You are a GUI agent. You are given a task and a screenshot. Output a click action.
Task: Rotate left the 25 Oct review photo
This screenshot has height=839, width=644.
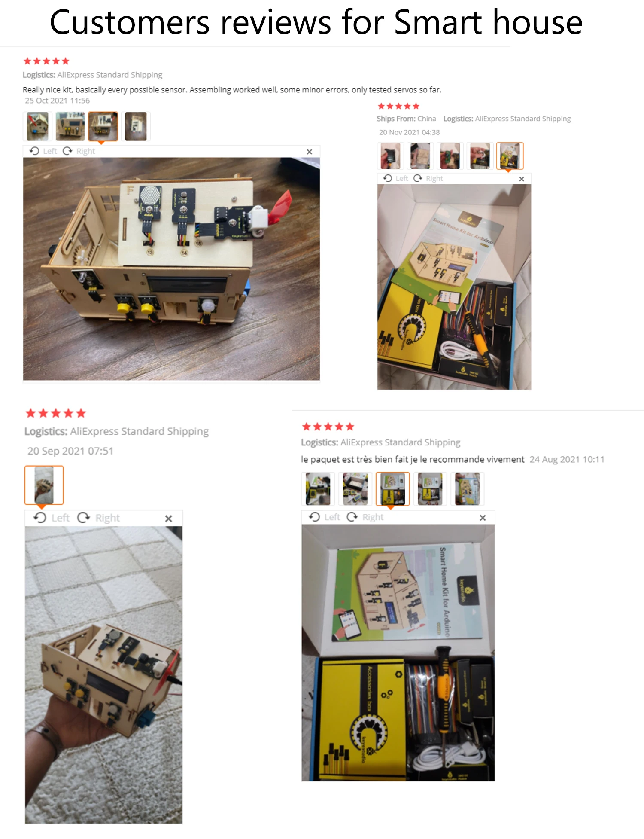pyautogui.click(x=43, y=151)
